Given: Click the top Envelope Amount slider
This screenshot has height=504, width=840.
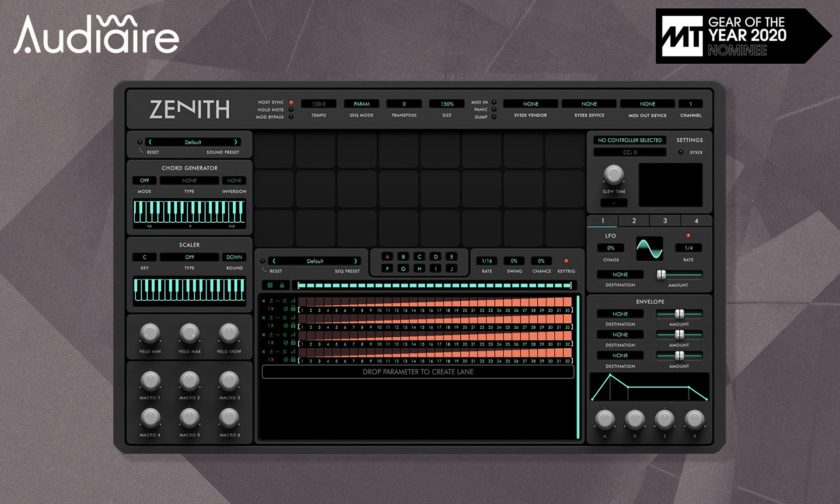Looking at the screenshot, I should (x=679, y=314).
